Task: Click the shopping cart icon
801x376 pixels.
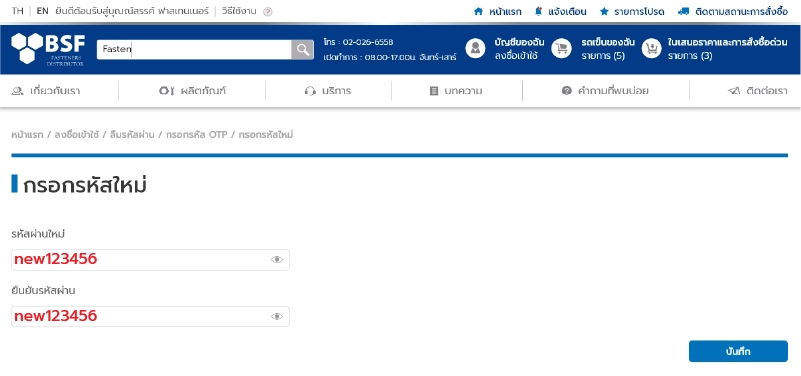Action: coord(561,49)
